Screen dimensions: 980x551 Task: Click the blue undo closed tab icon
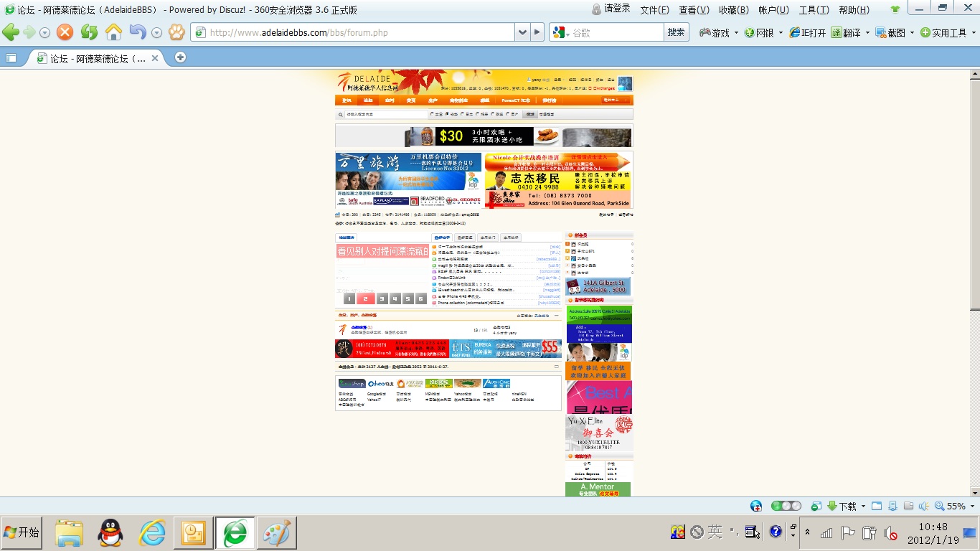137,32
